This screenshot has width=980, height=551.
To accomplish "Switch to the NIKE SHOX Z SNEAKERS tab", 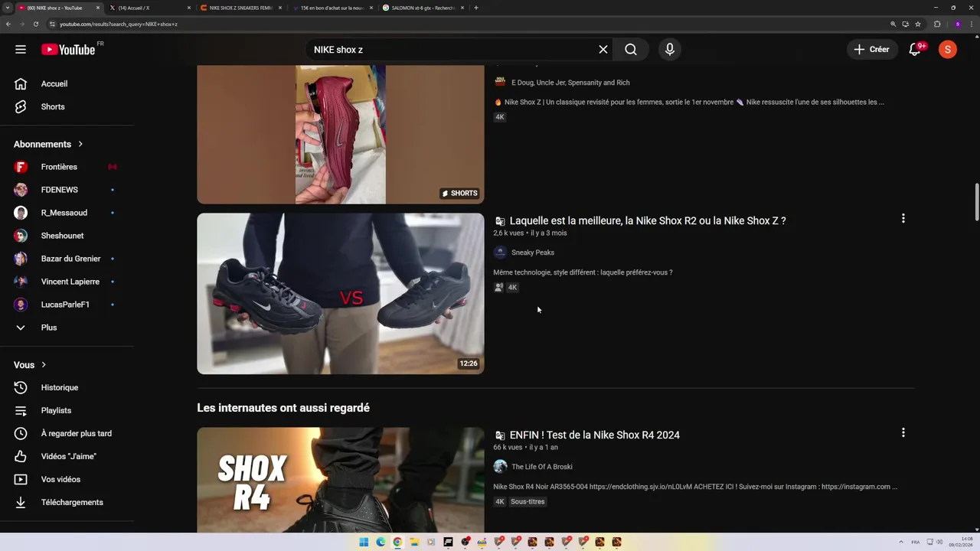I will pos(240,8).
